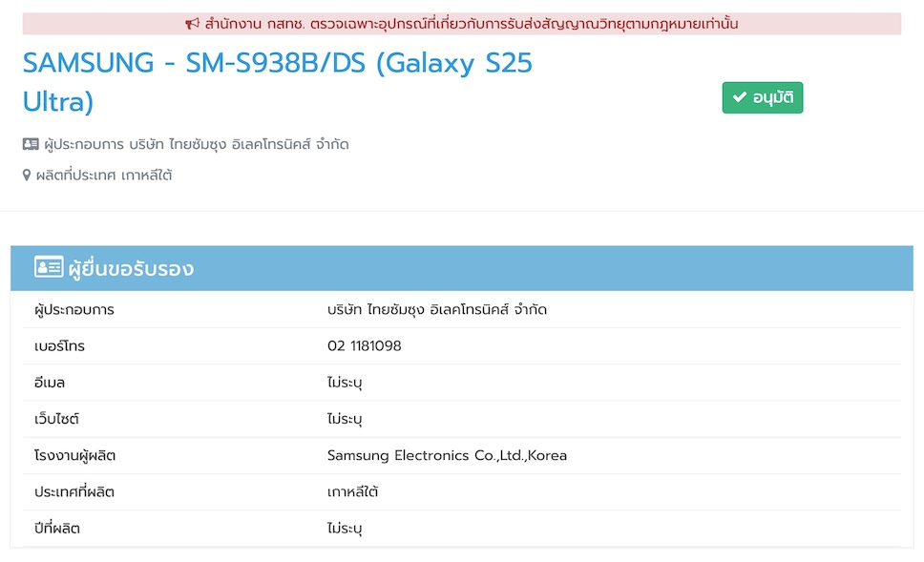Image resolution: width=924 pixels, height=562 pixels.
Task: Select Samsung Electronics Co.,Ltd.,Korea factory text
Action: pos(445,455)
